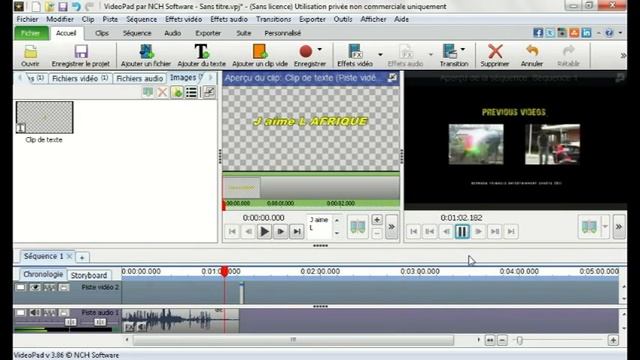Click the Transition tool icon
This screenshot has height=360, width=640.
click(450, 52)
